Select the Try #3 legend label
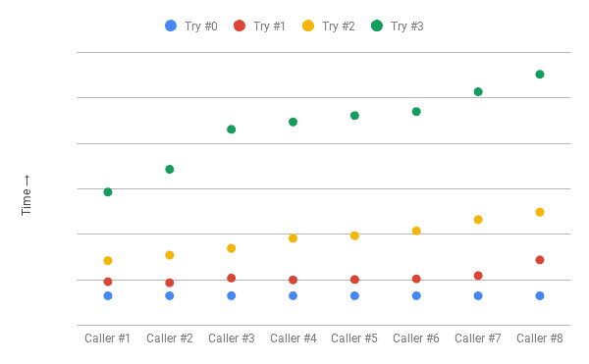The width and height of the screenshot is (589, 364). (407, 26)
